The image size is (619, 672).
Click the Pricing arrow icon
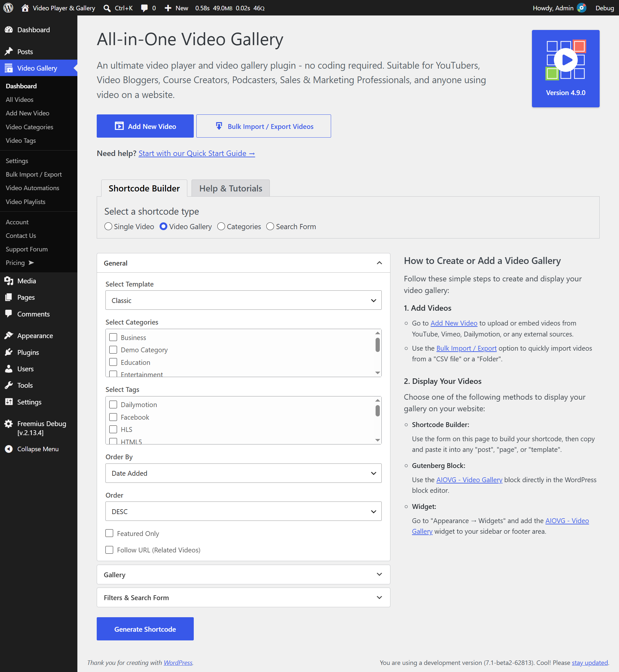(x=31, y=263)
